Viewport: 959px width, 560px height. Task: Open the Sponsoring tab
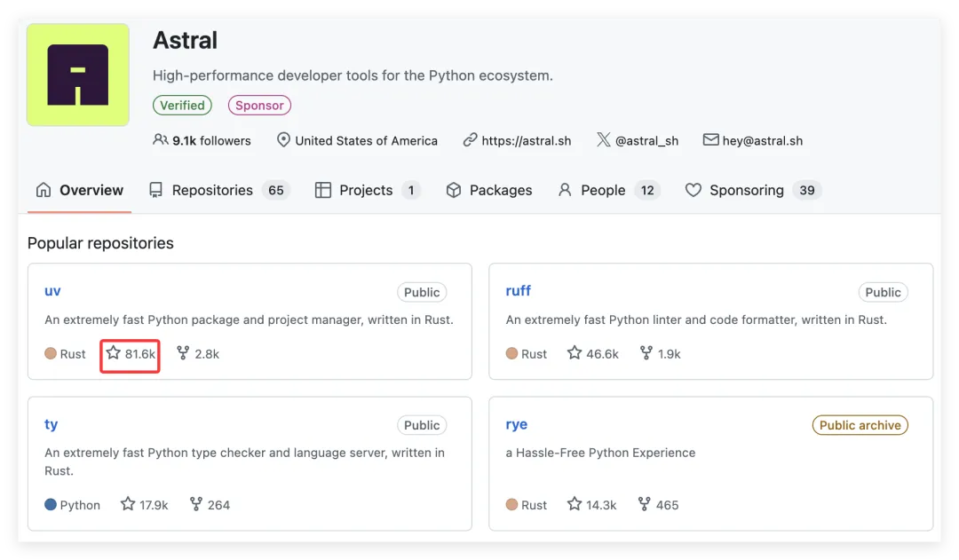coord(747,190)
